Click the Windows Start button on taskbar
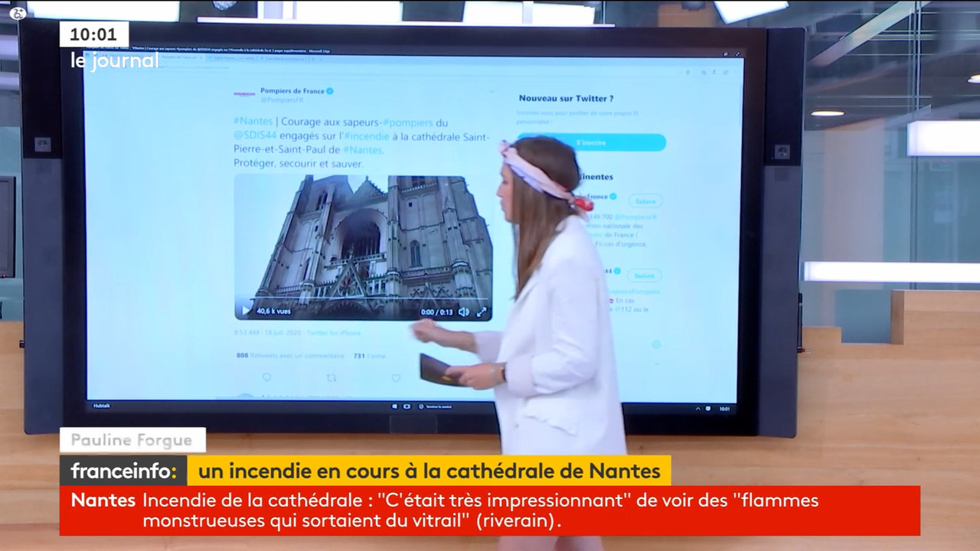Image resolution: width=980 pixels, height=551 pixels. tap(395, 406)
